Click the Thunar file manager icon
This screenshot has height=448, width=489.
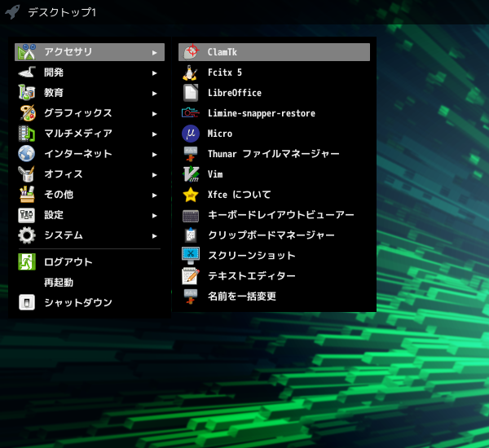pos(191,154)
